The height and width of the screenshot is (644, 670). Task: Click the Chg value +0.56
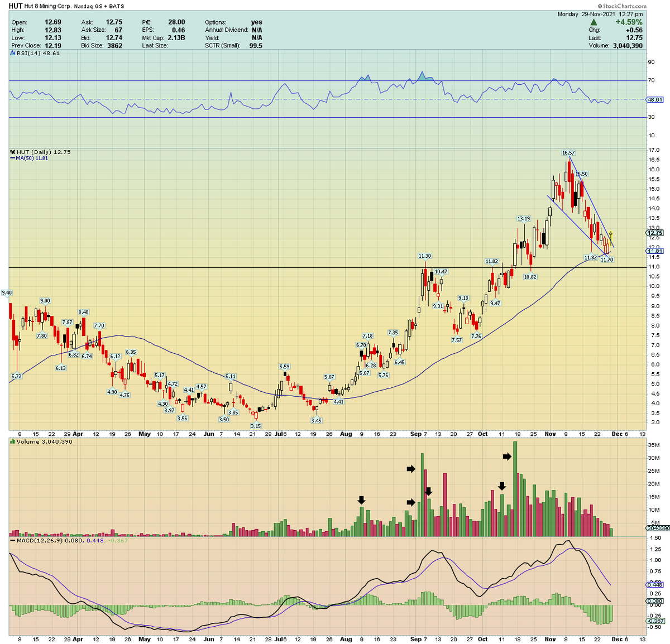[x=634, y=30]
